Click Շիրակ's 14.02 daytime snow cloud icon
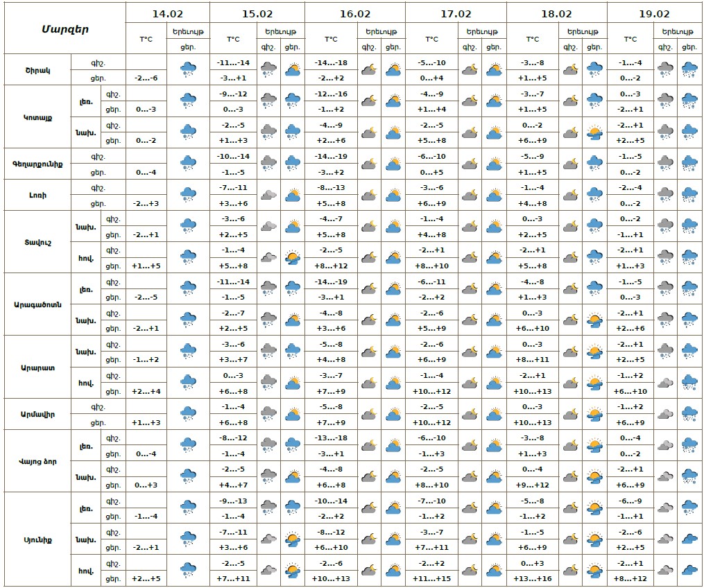This screenshot has height=588, width=704. click(188, 69)
